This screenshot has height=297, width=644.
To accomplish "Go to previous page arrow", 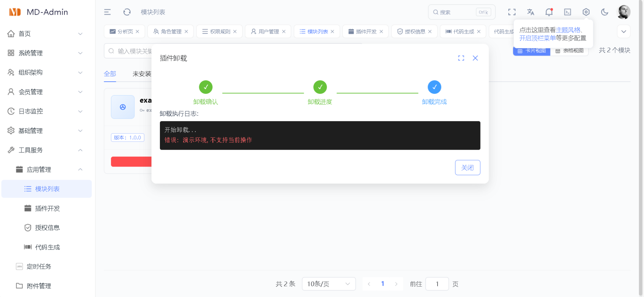I will 369,284.
